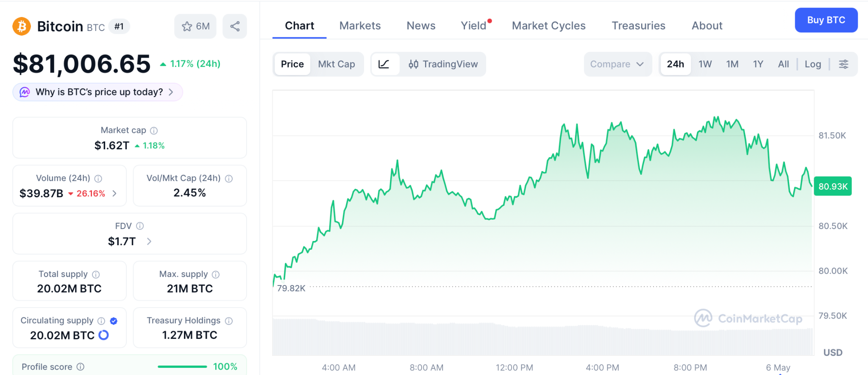Open the Chart tab
The height and width of the screenshot is (375, 868).
click(300, 25)
